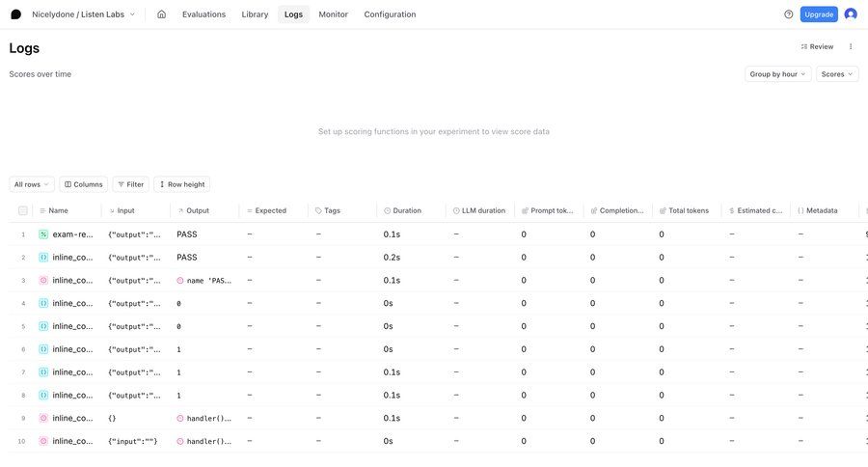Click the Upgrade button
The image size is (868, 467).
click(819, 14)
